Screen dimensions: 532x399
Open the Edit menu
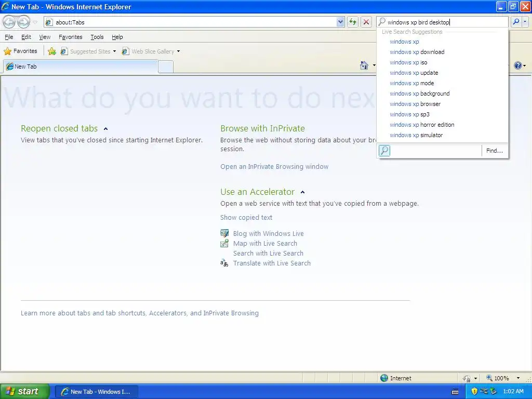tap(26, 37)
